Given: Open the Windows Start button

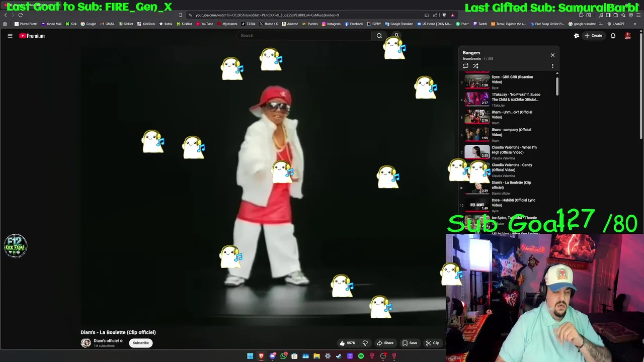Looking at the screenshot, I should click(250, 356).
